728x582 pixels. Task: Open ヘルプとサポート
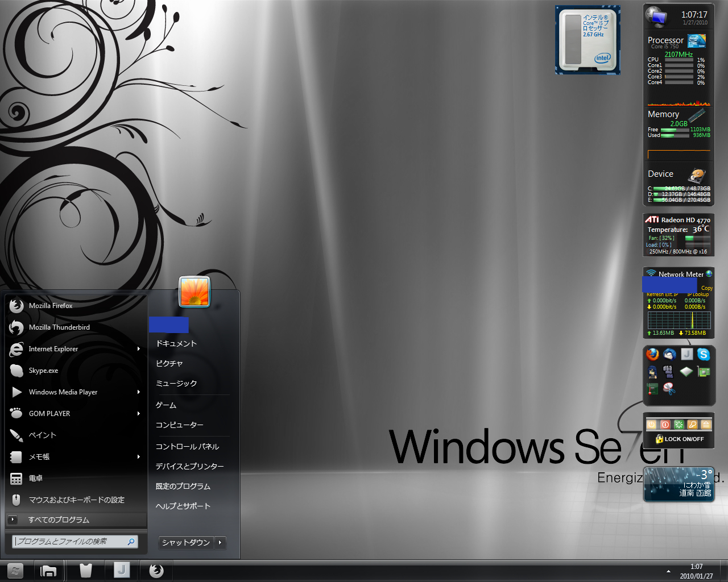tap(183, 506)
